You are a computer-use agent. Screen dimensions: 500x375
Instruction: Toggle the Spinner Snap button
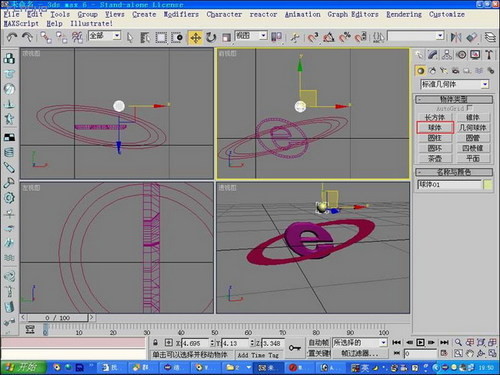(x=360, y=37)
